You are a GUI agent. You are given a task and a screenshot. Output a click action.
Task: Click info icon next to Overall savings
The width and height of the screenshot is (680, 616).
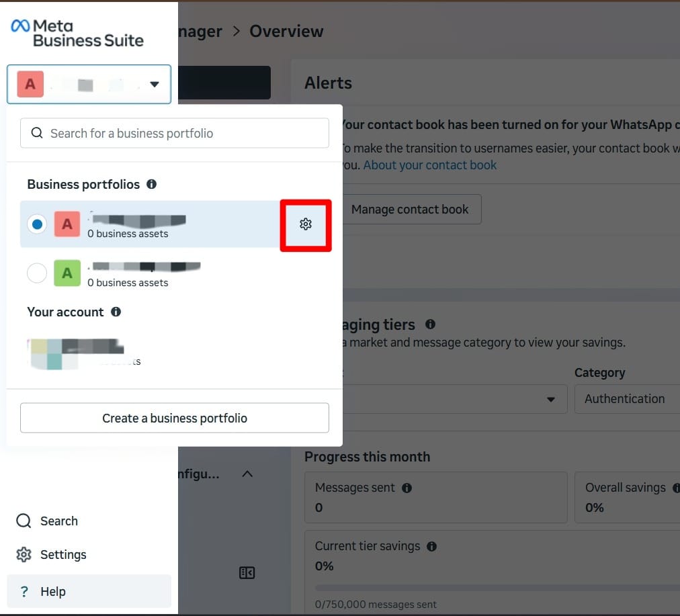[676, 488]
